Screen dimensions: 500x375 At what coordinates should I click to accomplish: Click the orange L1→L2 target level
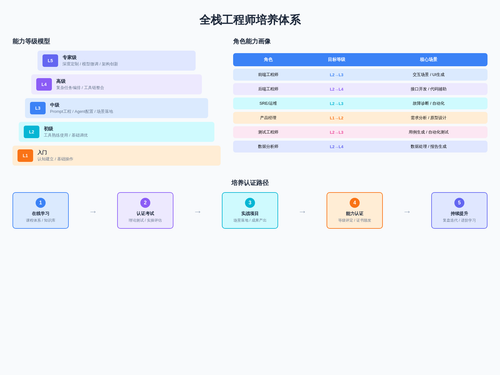[336, 118]
